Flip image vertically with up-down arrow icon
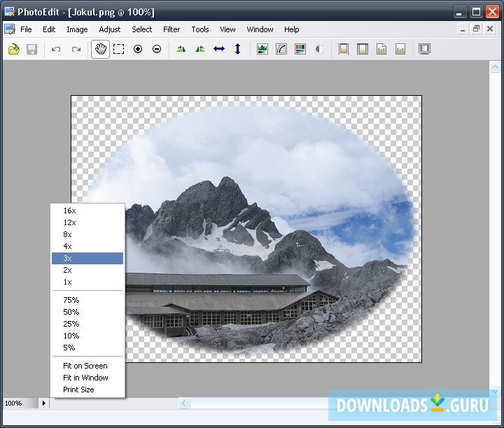Viewport: 504px width, 428px height. coord(237,49)
